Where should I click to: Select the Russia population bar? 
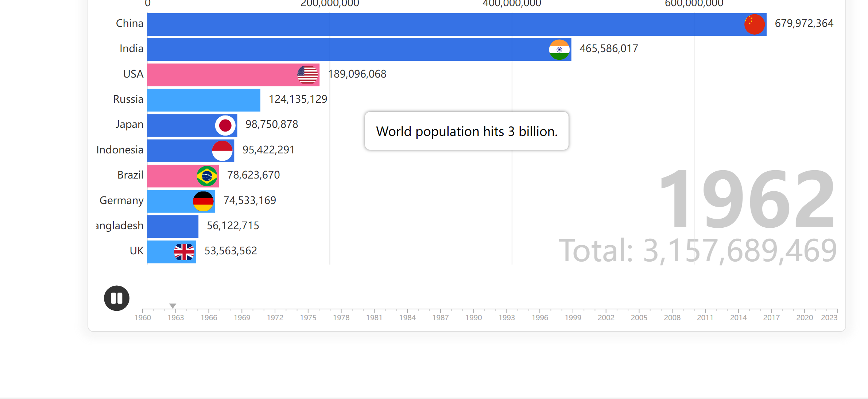click(204, 100)
